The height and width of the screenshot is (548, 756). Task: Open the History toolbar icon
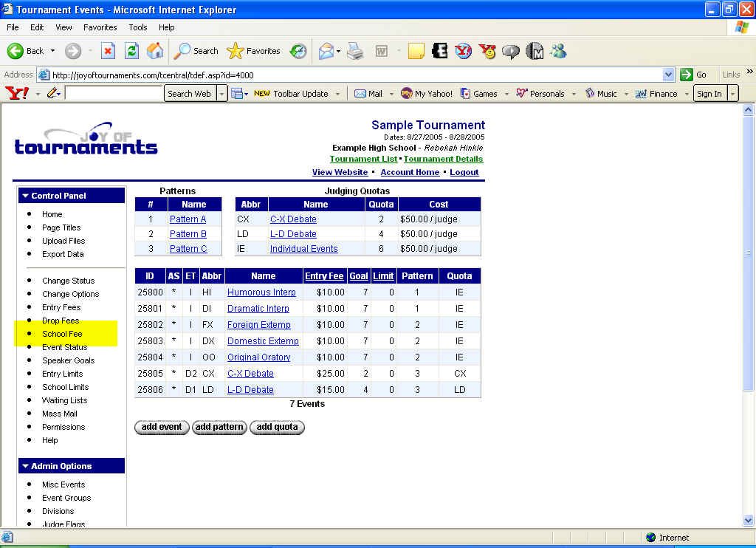[x=298, y=51]
